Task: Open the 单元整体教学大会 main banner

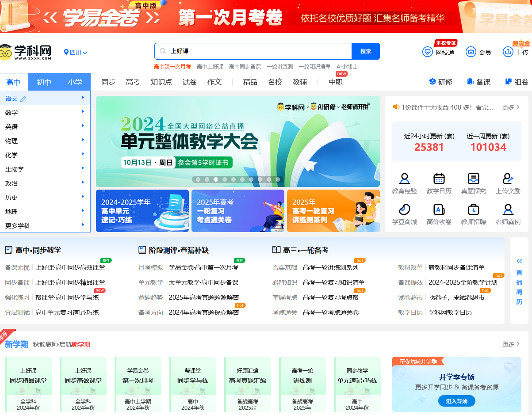Action: [x=238, y=141]
